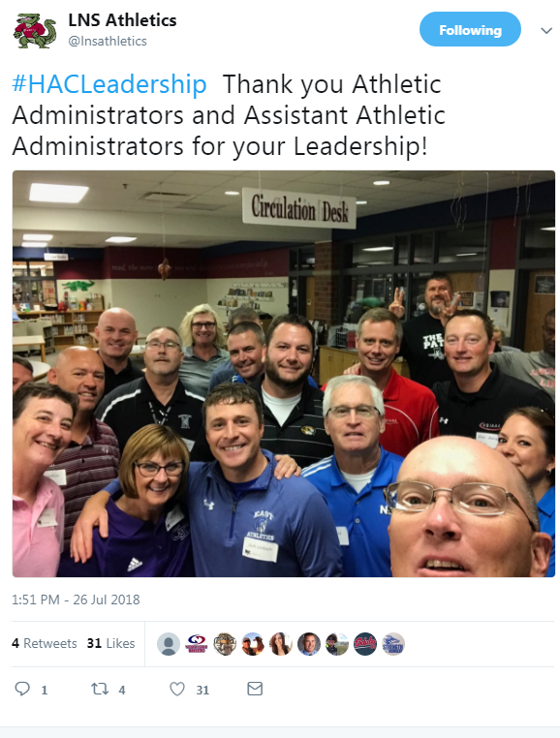This screenshot has width=560, height=738.
Task: View the 4 Retweets list
Action: click(x=45, y=643)
